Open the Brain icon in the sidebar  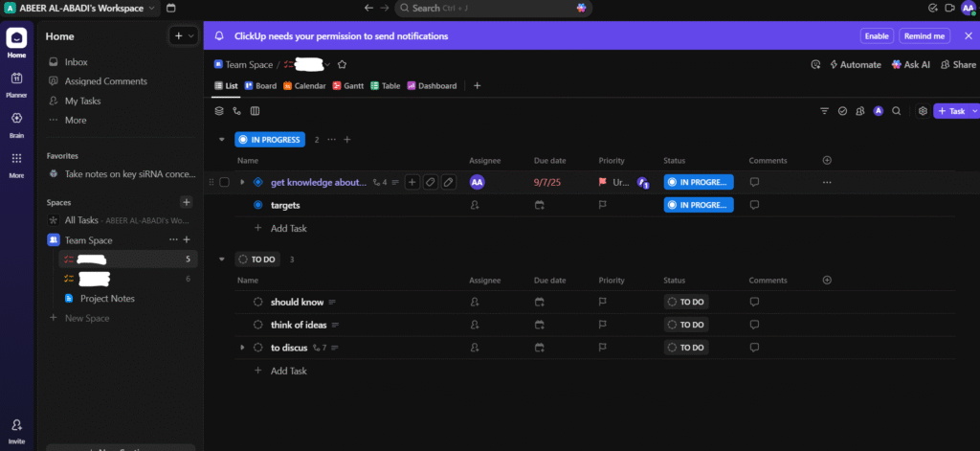point(16,123)
